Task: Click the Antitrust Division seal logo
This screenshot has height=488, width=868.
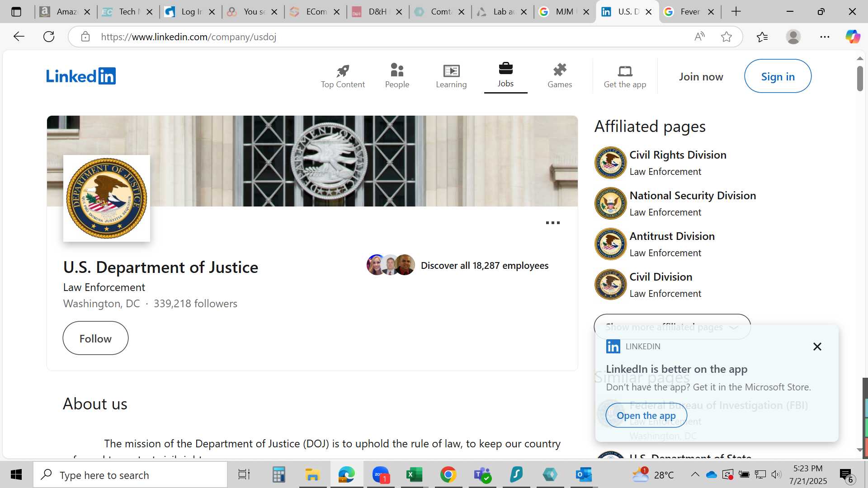Action: coord(610,244)
